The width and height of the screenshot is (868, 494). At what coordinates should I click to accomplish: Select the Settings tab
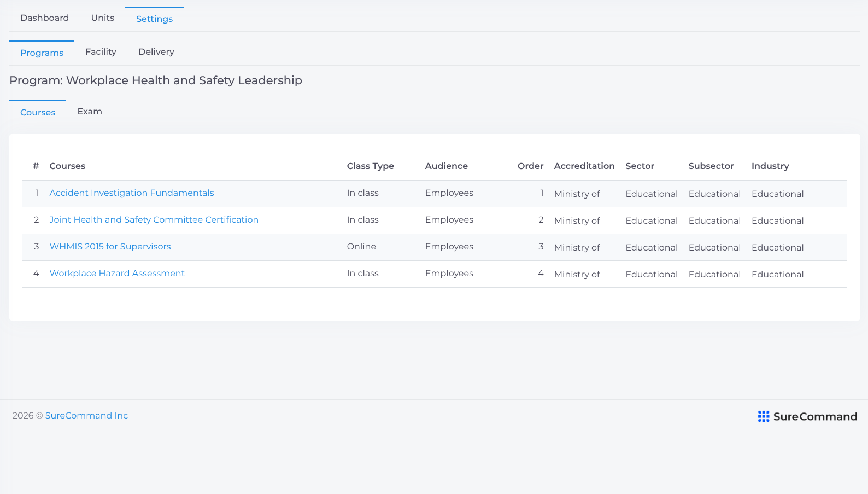pos(154,19)
